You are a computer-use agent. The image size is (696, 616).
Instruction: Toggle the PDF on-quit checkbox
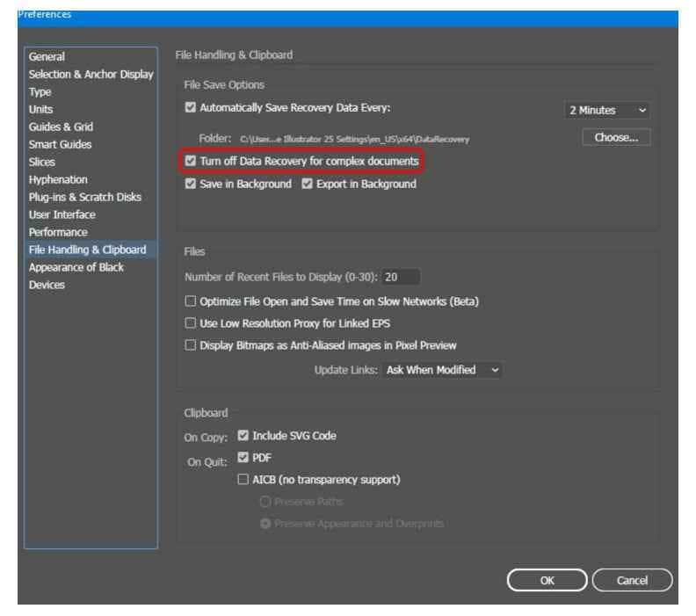pos(243,457)
